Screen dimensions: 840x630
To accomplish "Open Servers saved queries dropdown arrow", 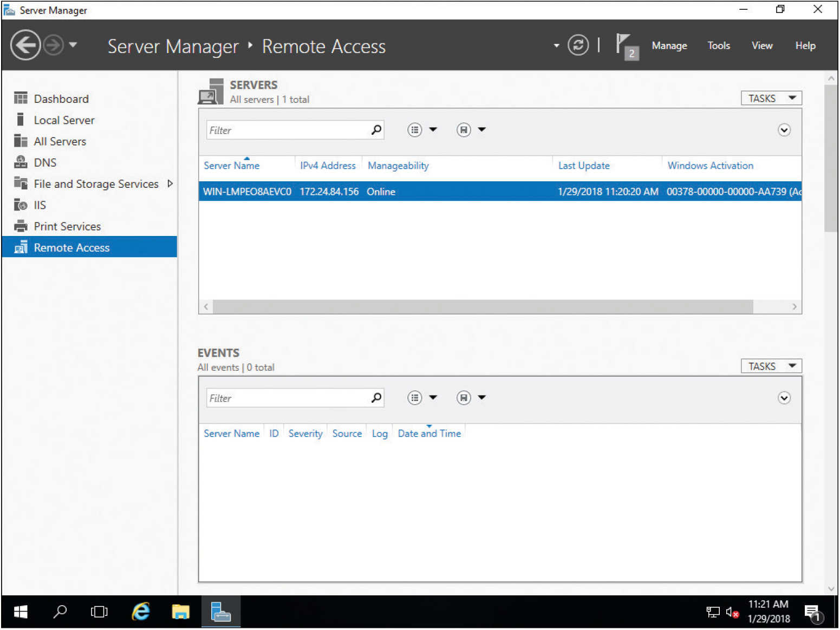I will 482,129.
